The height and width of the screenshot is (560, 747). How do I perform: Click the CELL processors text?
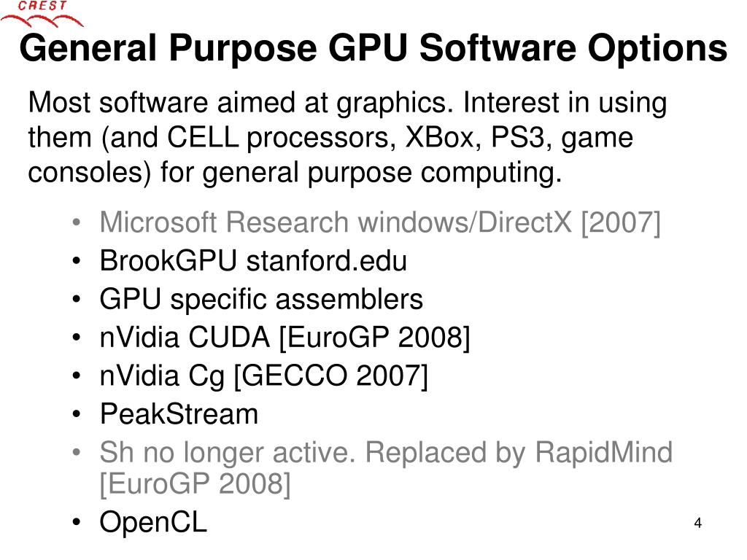pos(281,138)
